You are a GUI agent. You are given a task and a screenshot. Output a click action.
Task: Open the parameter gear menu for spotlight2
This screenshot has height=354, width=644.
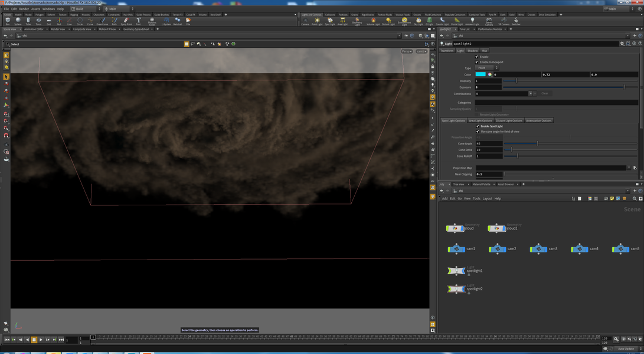622,44
